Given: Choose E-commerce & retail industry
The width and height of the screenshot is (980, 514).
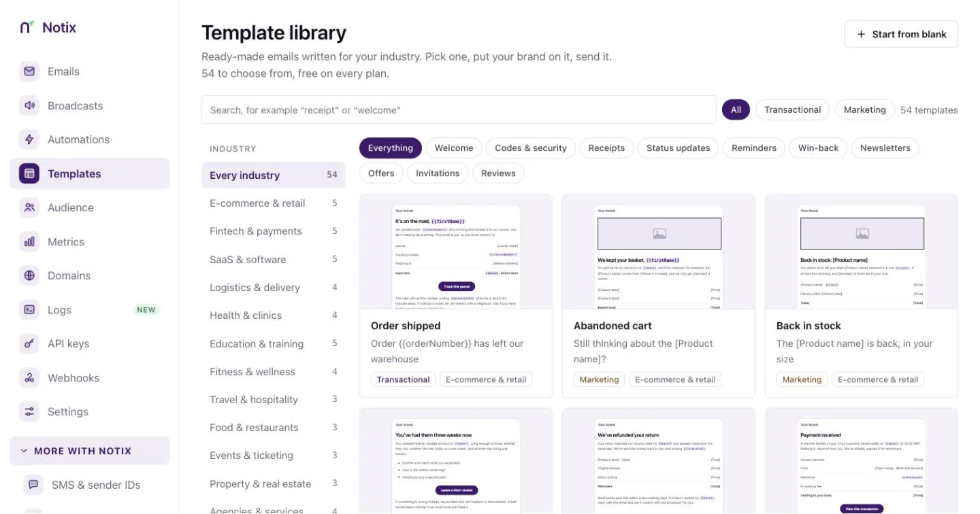Looking at the screenshot, I should coord(274,203).
